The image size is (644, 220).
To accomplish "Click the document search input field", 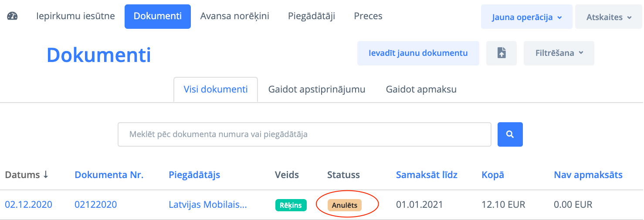I will tap(304, 134).
